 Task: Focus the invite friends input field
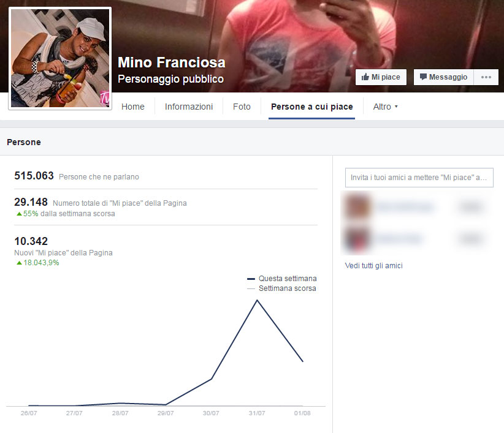(419, 178)
